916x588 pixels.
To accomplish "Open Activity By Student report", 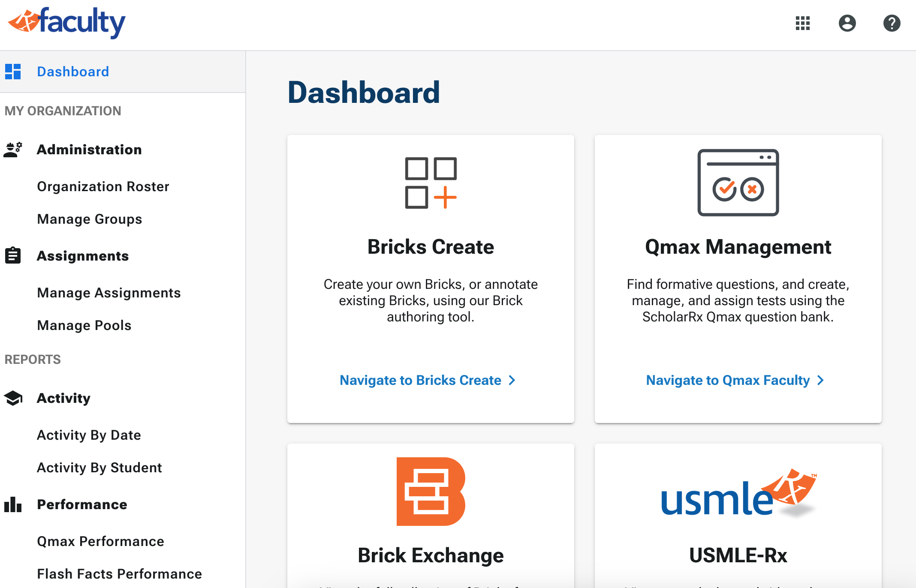I will coord(99,468).
